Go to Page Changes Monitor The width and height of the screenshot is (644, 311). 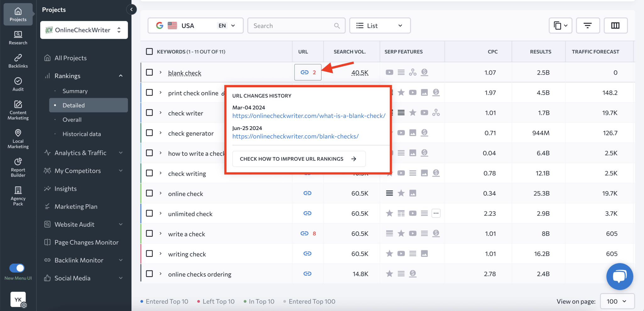click(x=87, y=242)
